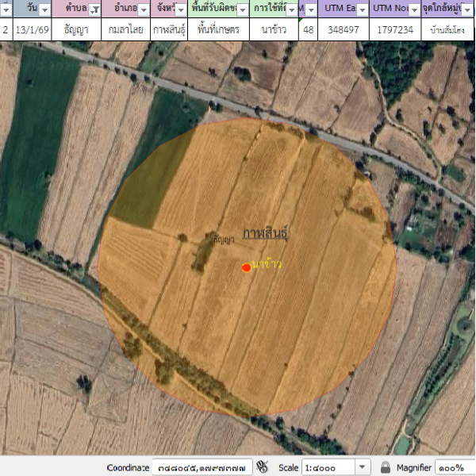Screen dimensions: 476x476
Task: Toggle the mouse coordinate display icon
Action: 263,467
